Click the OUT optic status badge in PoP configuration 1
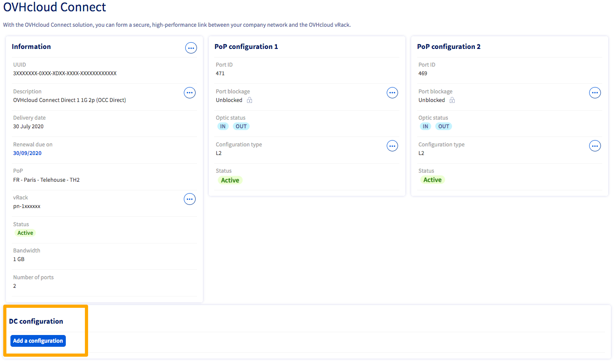 (x=241, y=126)
